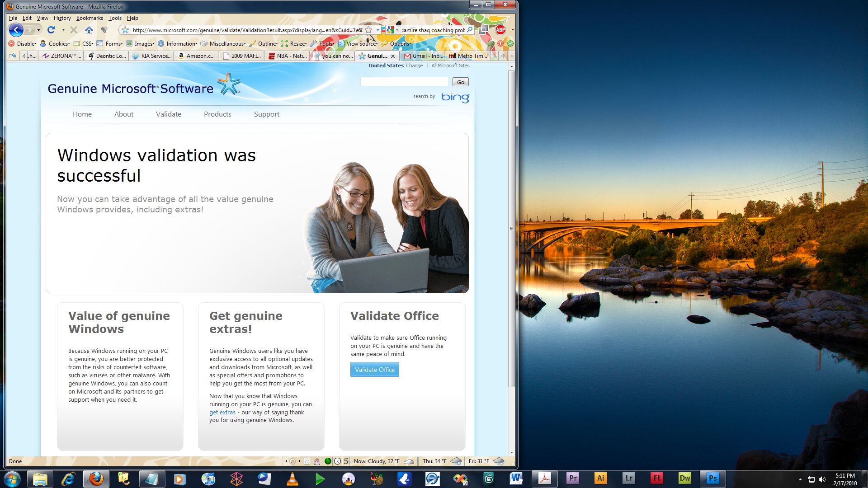The image size is (868, 488).
Task: Open the Information web developer menu
Action: [178, 44]
